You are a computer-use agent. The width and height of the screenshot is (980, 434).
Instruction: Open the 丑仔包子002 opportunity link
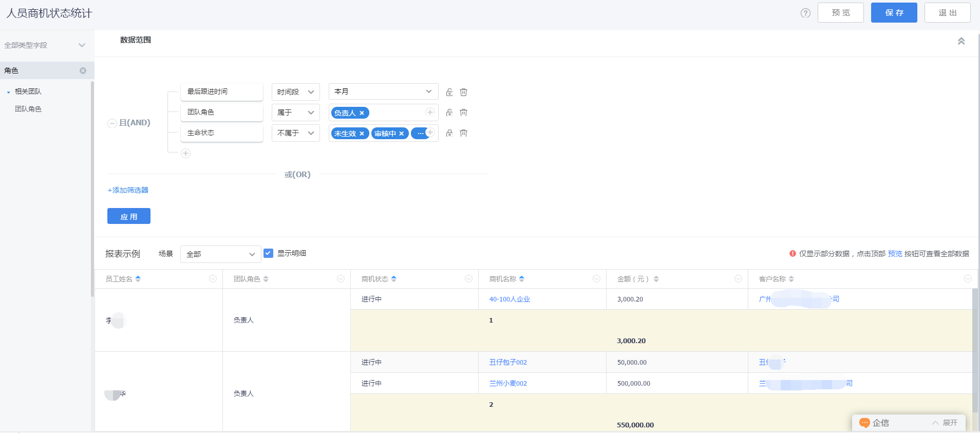coord(508,362)
